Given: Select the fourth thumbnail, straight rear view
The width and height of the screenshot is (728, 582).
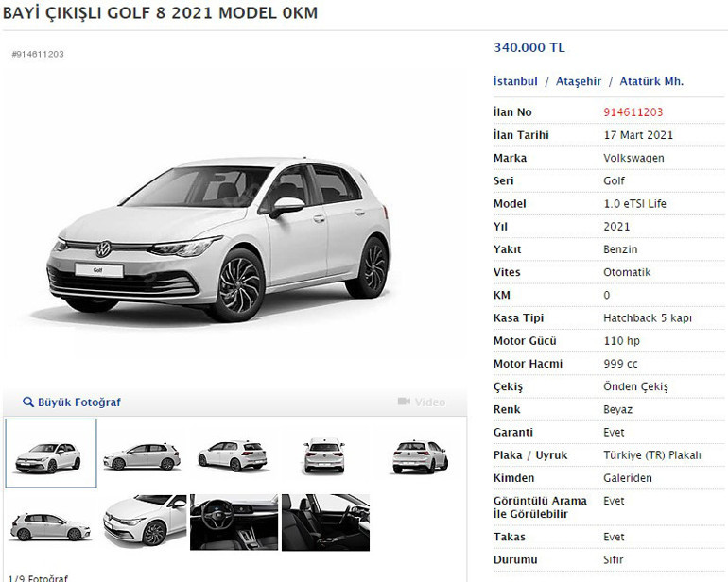Looking at the screenshot, I should point(324,455).
